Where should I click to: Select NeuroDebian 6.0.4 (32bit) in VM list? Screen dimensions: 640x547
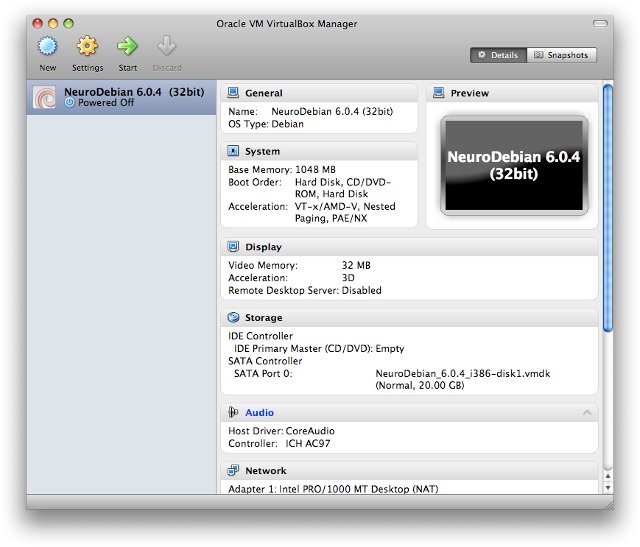(121, 97)
